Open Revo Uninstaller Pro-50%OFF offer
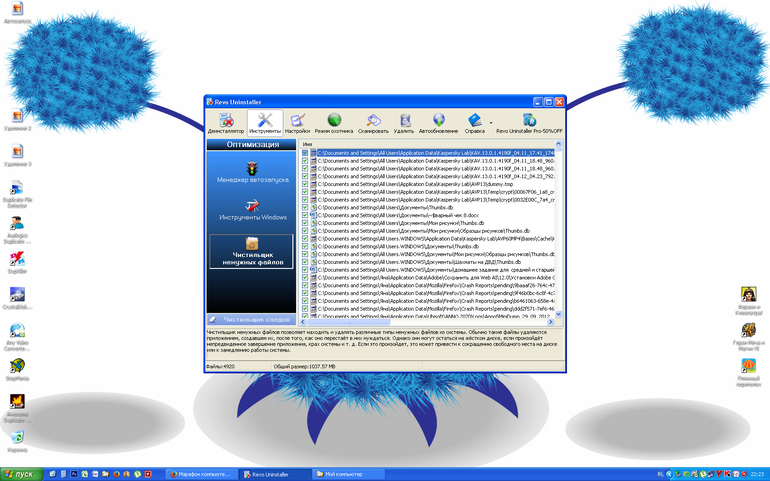Viewport: 770px width, 481px height. click(x=529, y=123)
